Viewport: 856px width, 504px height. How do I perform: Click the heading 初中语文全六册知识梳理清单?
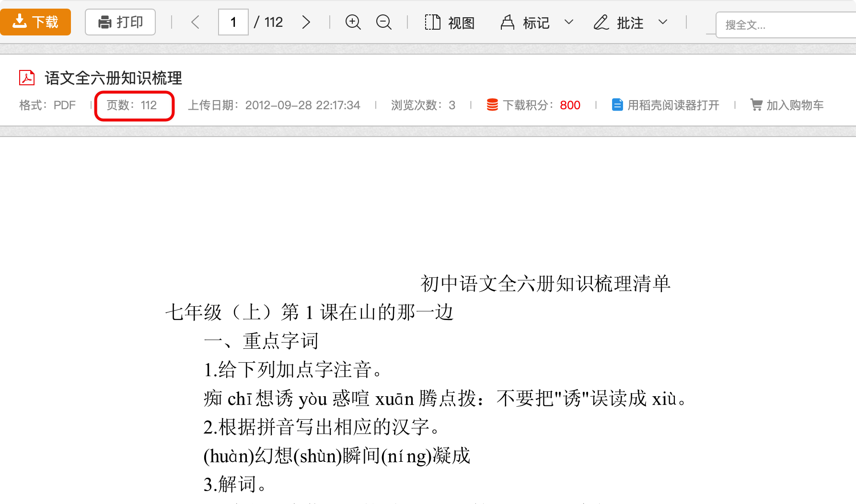click(x=545, y=284)
